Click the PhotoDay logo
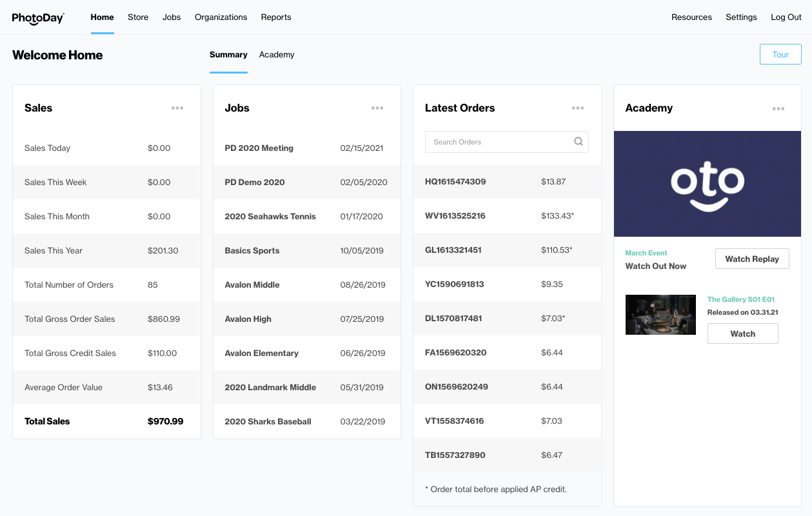Image resolution: width=812 pixels, height=516 pixels. [x=38, y=17]
